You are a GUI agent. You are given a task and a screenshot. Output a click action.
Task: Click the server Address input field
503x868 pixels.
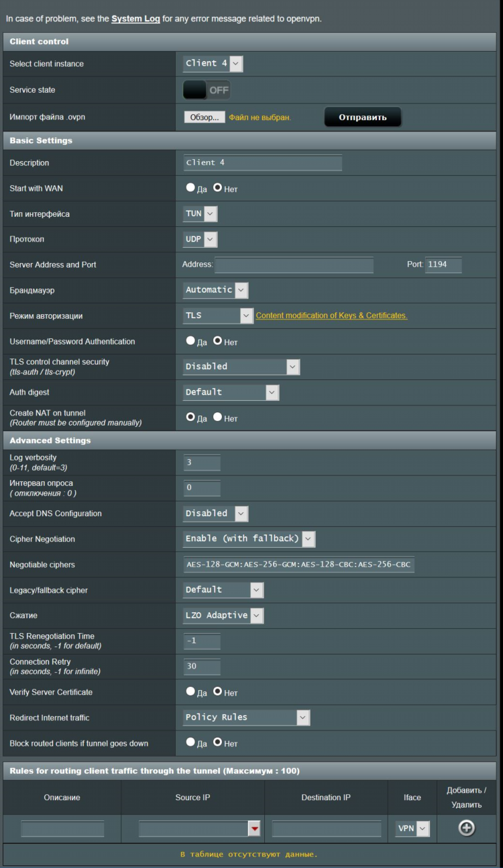[x=294, y=264]
